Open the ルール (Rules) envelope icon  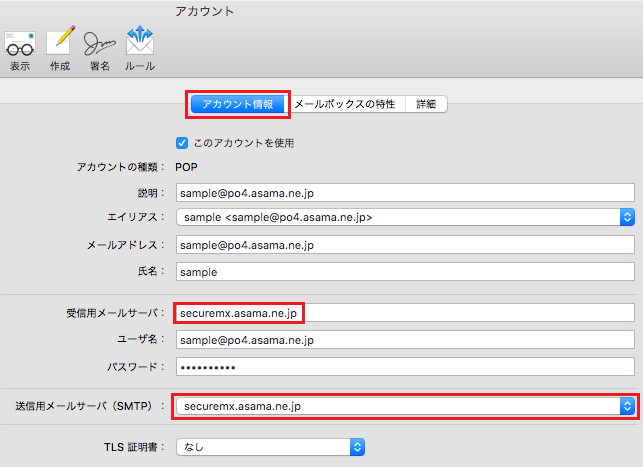click(140, 50)
